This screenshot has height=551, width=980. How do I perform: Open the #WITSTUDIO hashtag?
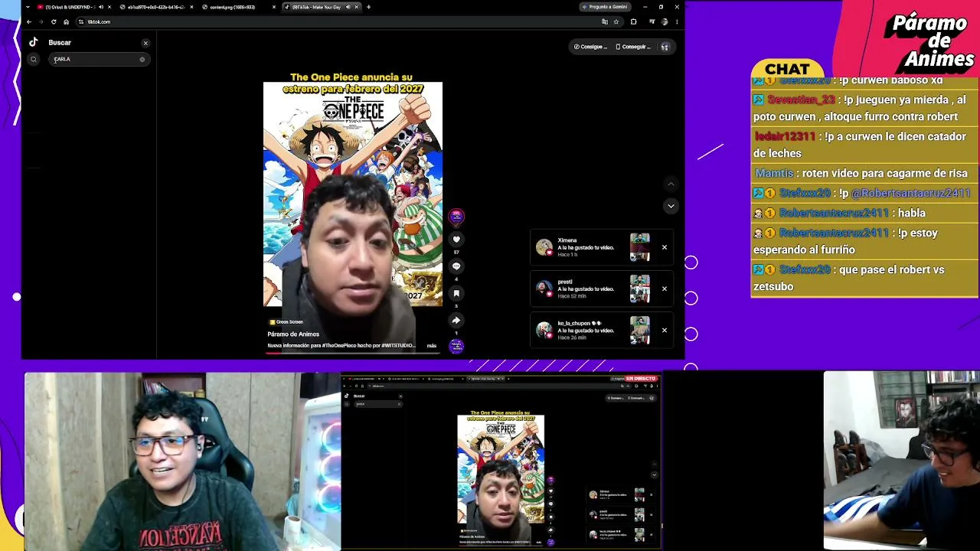click(x=397, y=346)
